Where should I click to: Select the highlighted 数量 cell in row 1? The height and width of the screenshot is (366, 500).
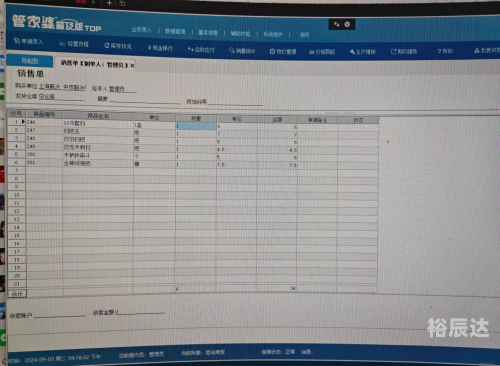pos(196,126)
